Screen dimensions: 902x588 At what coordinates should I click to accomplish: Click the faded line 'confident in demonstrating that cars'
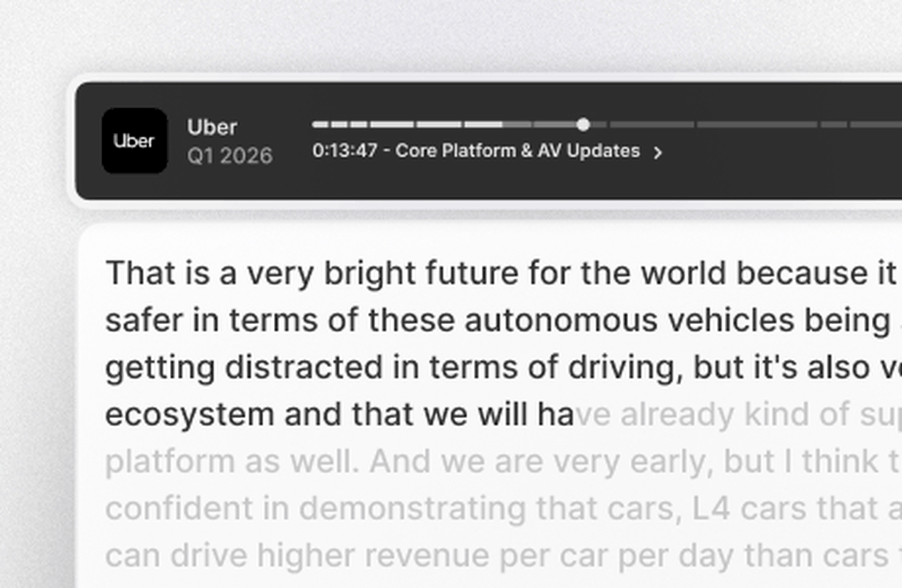(x=503, y=509)
